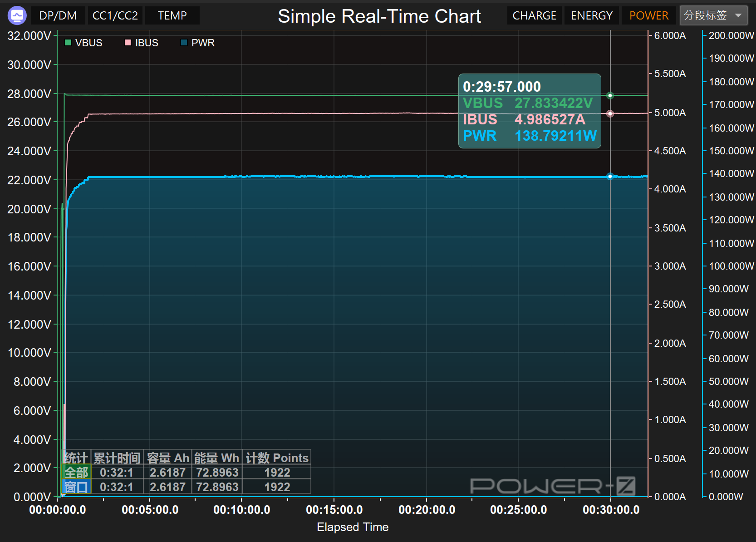Click the 72.8963 energy value in 全部 row
This screenshot has width=756, height=542.
[217, 472]
